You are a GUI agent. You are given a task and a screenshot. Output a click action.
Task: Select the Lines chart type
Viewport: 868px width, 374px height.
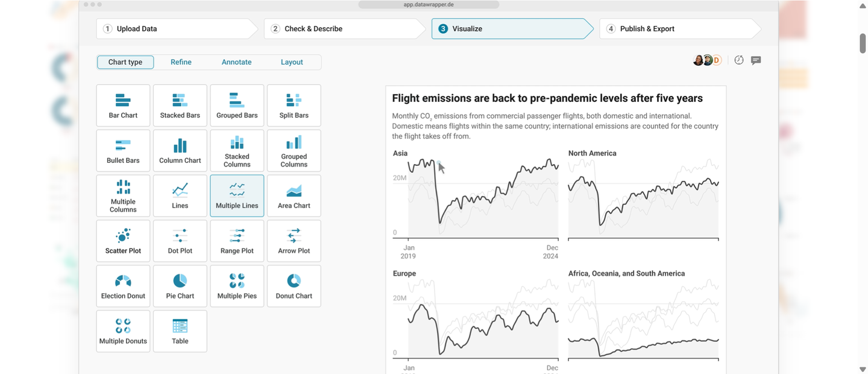pyautogui.click(x=180, y=196)
